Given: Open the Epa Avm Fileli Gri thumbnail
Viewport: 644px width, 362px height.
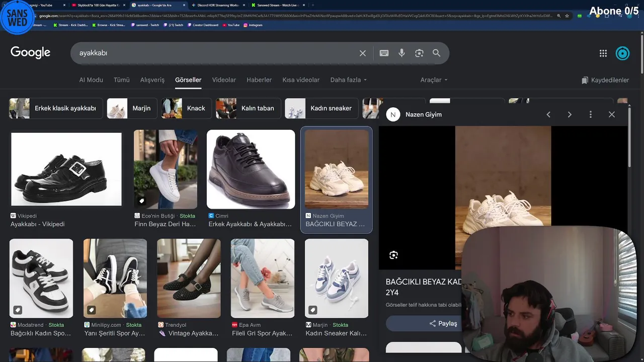Looking at the screenshot, I should click(263, 278).
